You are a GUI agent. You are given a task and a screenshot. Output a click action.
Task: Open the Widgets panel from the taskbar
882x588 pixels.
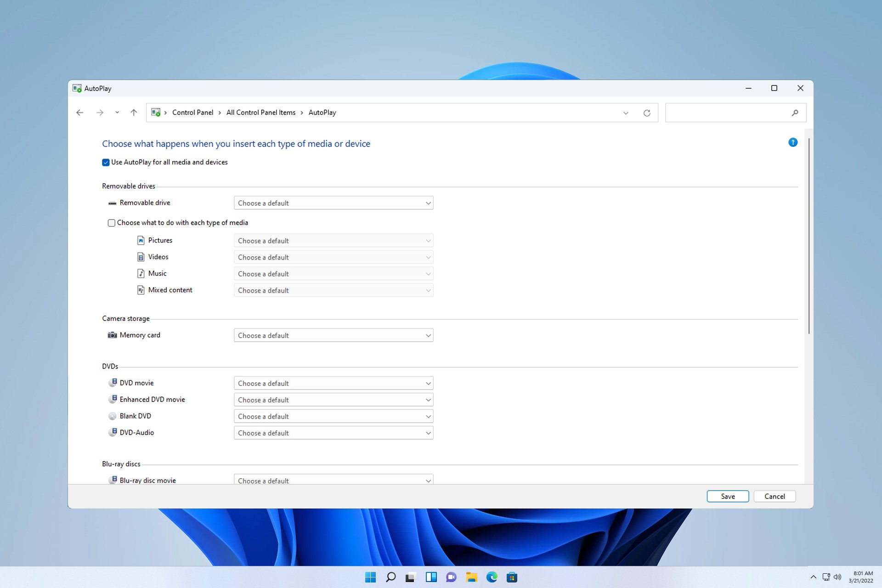pyautogui.click(x=431, y=577)
